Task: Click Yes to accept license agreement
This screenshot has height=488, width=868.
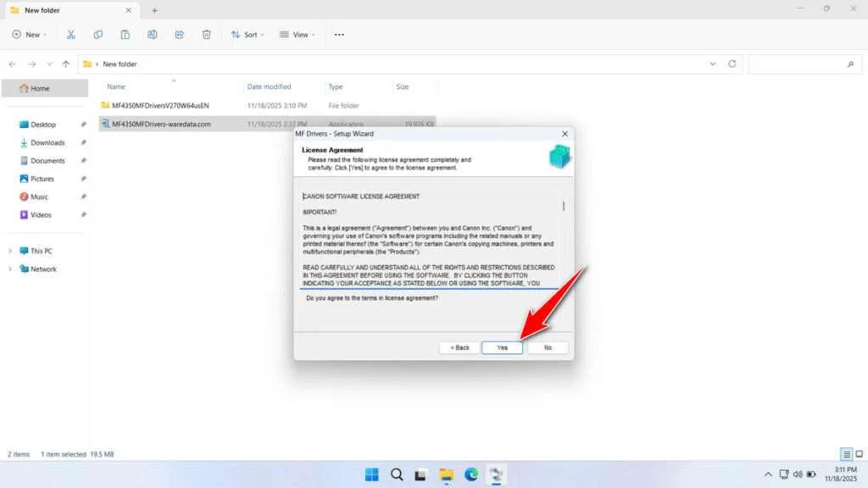Action: [502, 347]
